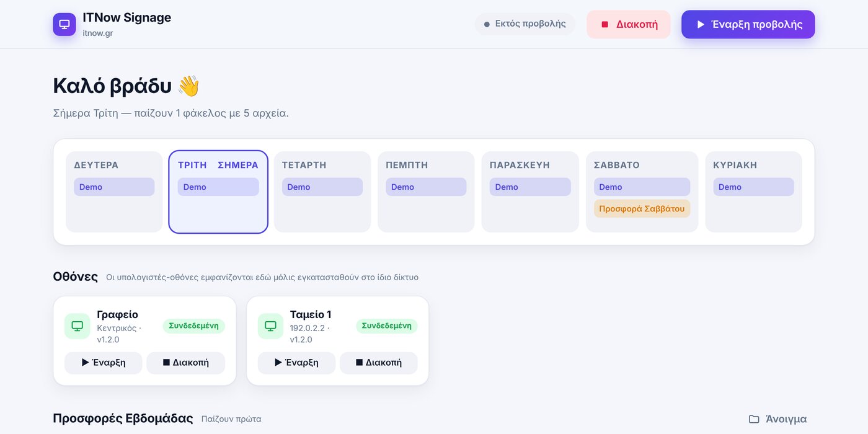868x434 pixels.
Task: Click the Παίζουν πρώτα label
Action: coord(231,419)
